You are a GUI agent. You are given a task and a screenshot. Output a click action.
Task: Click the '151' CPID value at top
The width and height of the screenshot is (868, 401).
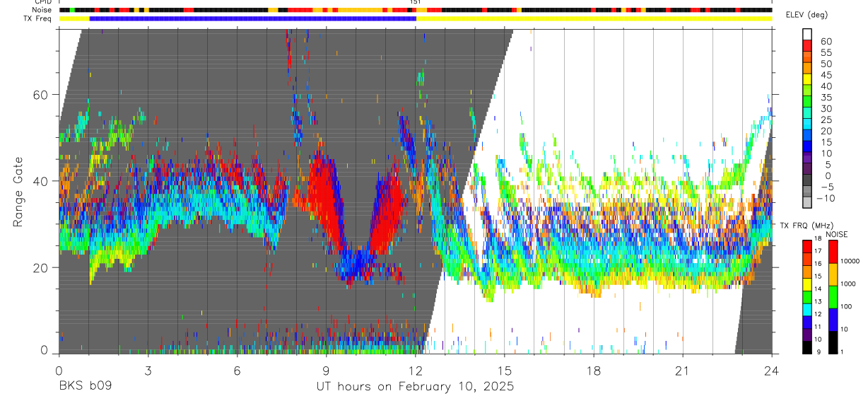pyautogui.click(x=416, y=2)
